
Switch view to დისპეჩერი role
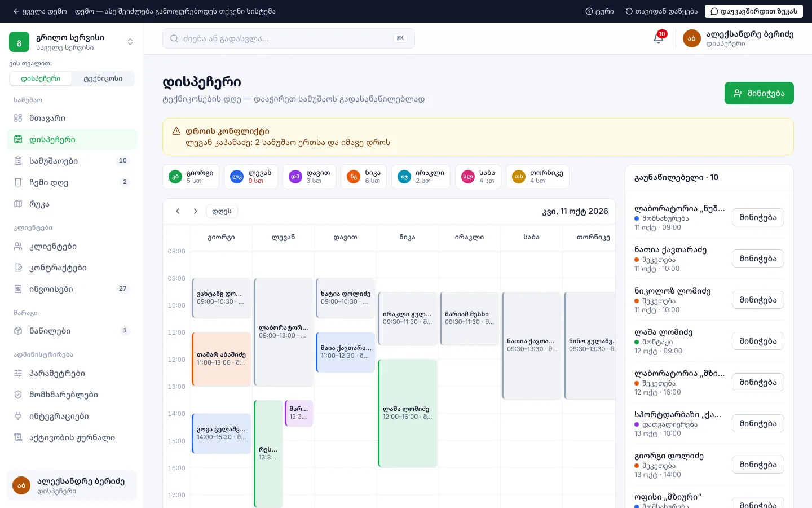41,78
